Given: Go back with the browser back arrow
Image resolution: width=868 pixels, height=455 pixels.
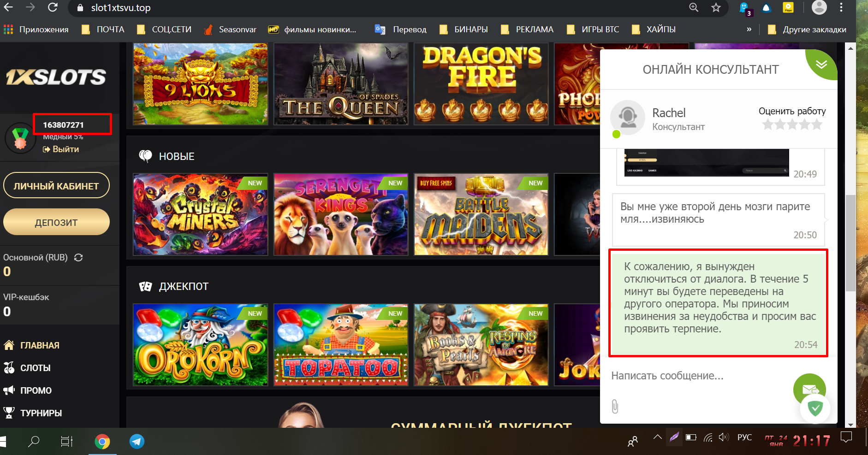Looking at the screenshot, I should 8,7.
